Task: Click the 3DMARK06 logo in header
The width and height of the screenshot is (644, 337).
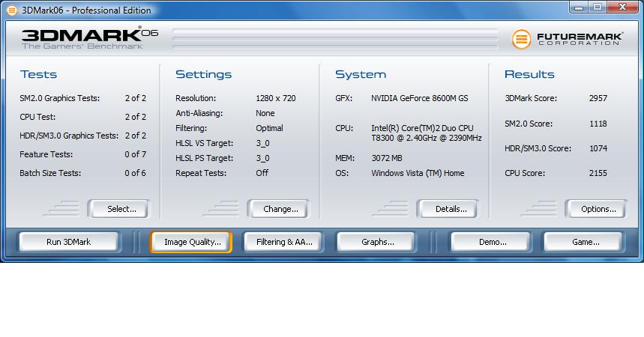Action: (x=89, y=39)
